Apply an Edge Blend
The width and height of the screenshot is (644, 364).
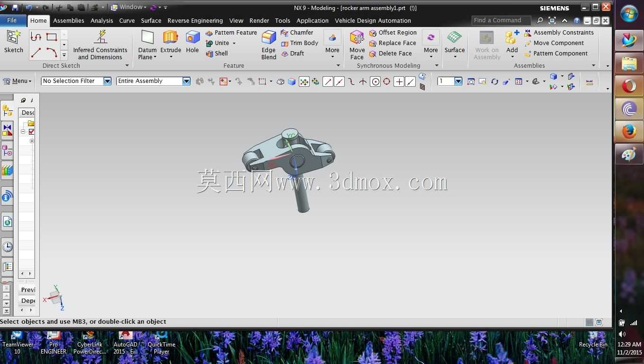pyautogui.click(x=268, y=45)
